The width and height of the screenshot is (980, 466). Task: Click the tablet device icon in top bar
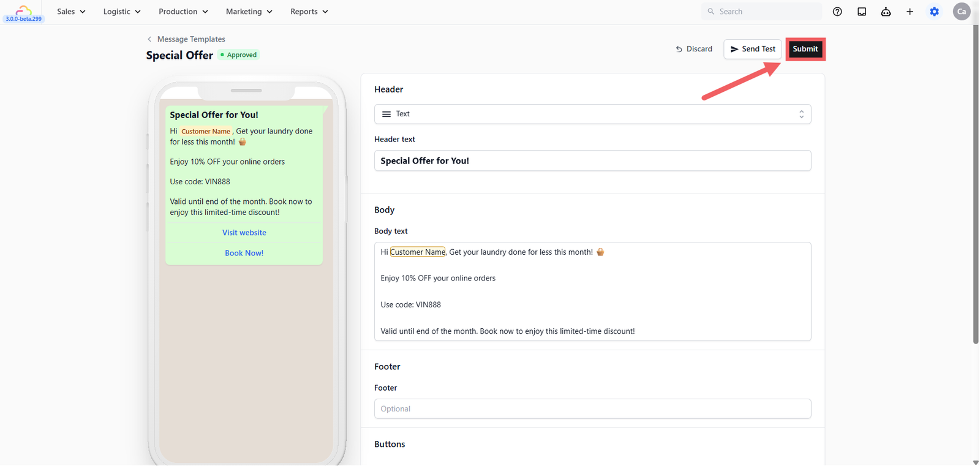(x=862, y=12)
